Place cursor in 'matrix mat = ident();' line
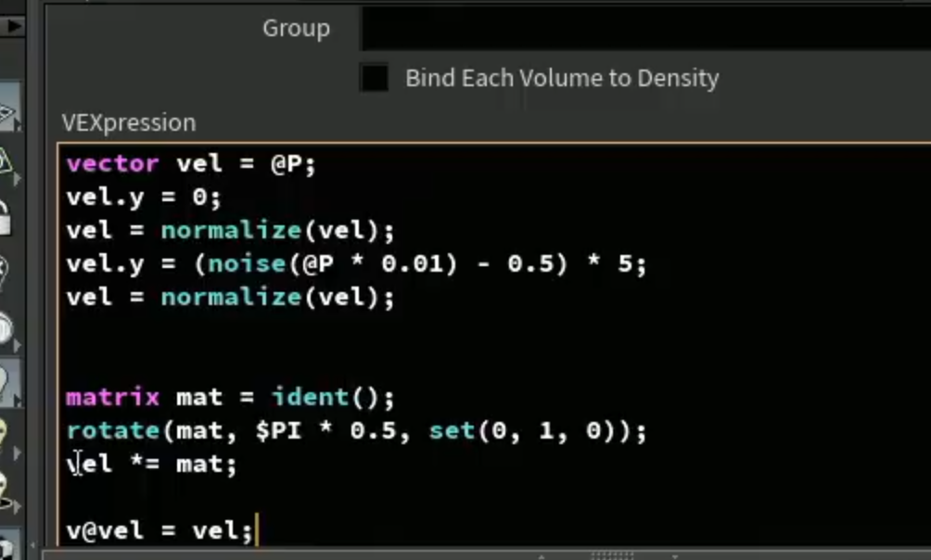The height and width of the screenshot is (560, 931). [230, 397]
